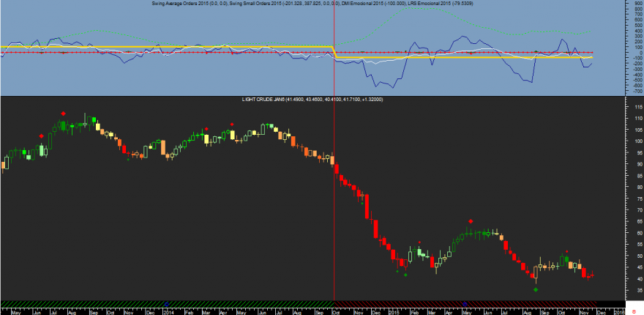Image resolution: width=644 pixels, height=315 pixels.
Task: Click the 2014 label on the date axis
Action: coord(168,312)
